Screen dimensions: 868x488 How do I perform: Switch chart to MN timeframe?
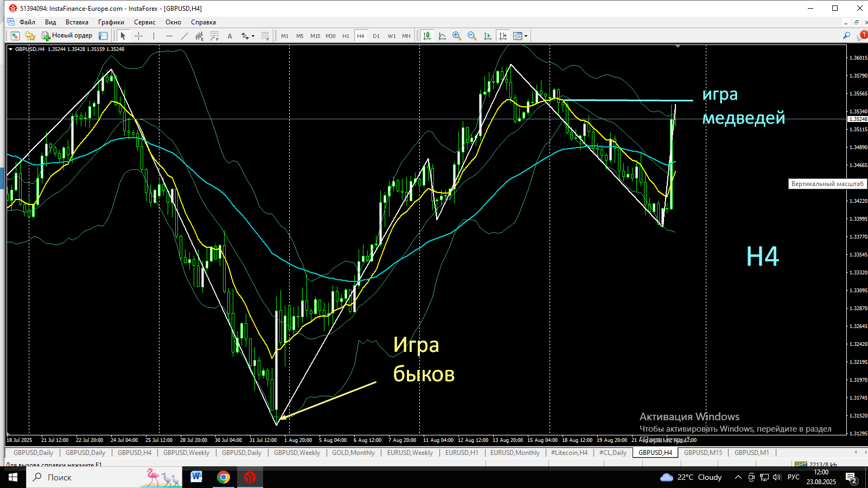point(406,36)
